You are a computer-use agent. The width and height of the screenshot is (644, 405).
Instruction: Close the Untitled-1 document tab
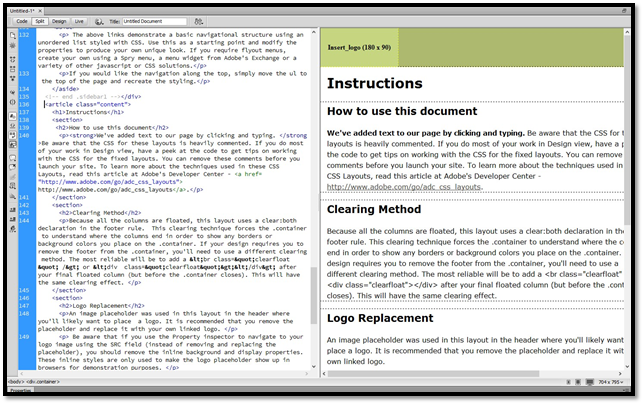(40, 11)
